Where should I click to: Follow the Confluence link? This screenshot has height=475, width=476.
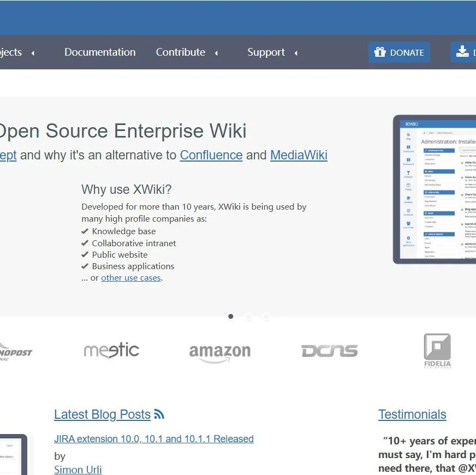pos(211,155)
